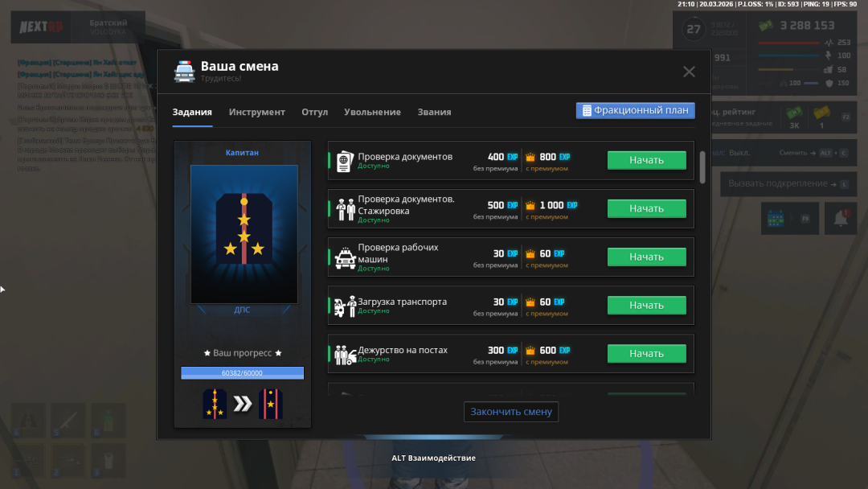Click the task list vertical scrollbar
The height and width of the screenshot is (489, 868).
tap(703, 167)
